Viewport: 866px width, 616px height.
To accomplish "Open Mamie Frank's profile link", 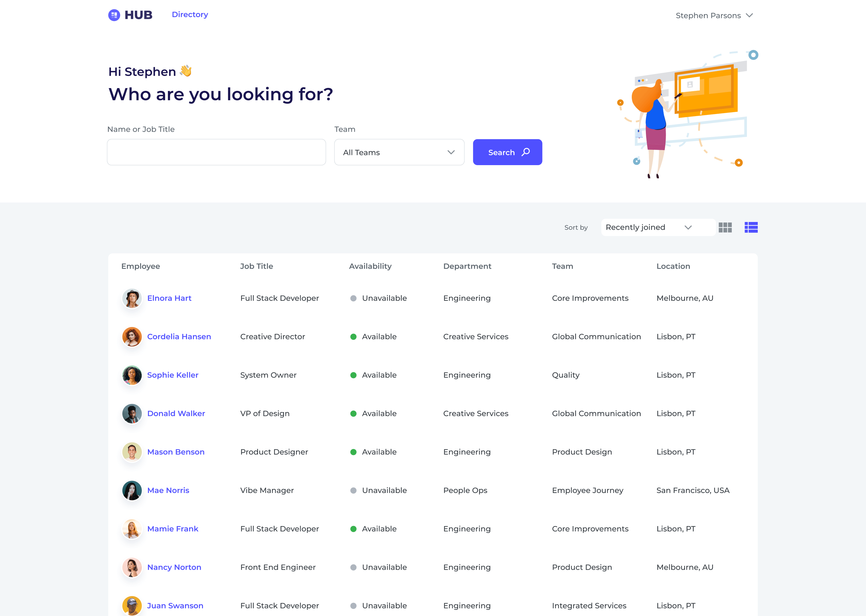I will tap(173, 529).
